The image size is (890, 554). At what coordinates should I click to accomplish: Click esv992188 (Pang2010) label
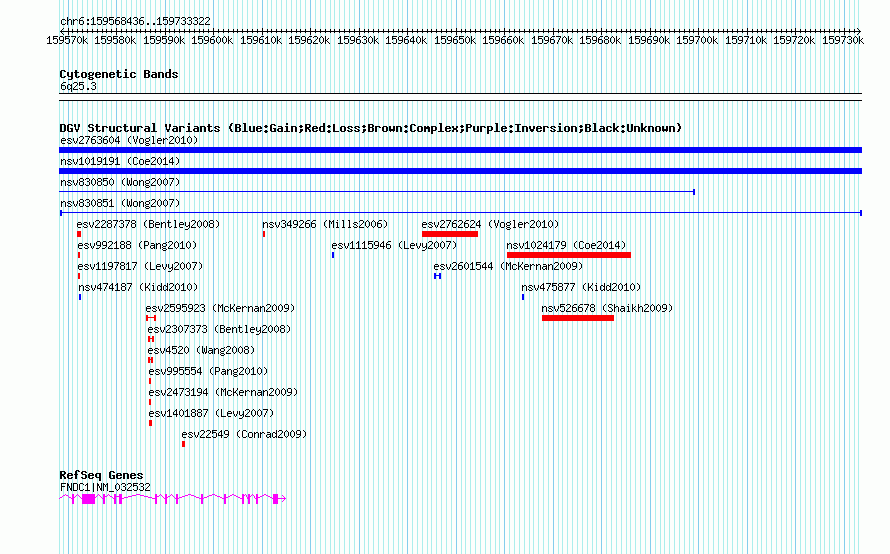click(x=137, y=245)
